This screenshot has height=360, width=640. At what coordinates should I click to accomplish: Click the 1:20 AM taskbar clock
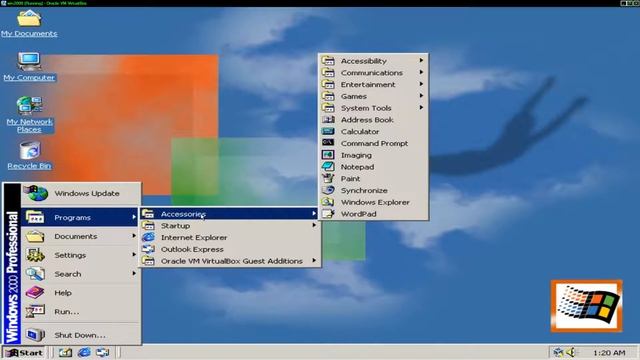609,352
